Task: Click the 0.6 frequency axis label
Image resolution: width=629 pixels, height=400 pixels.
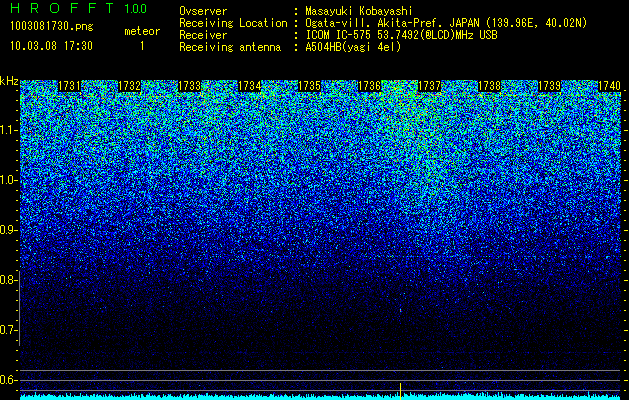Action: 9,380
